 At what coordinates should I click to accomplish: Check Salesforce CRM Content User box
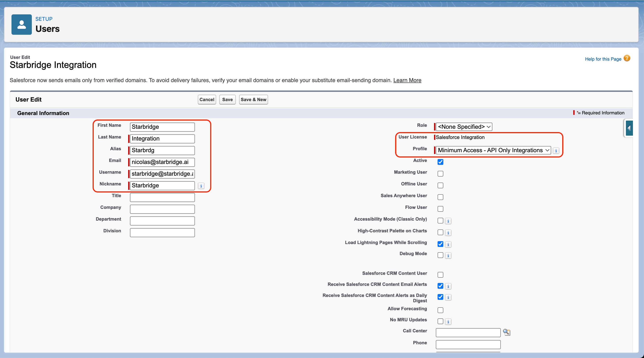tap(440, 275)
